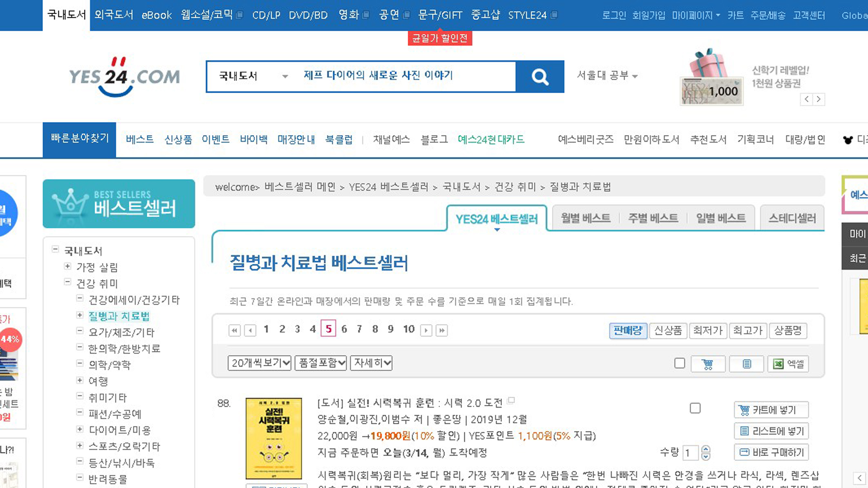Toggle select-all checkbox in toolbar
This screenshot has width=868, height=488.
pos(679,363)
